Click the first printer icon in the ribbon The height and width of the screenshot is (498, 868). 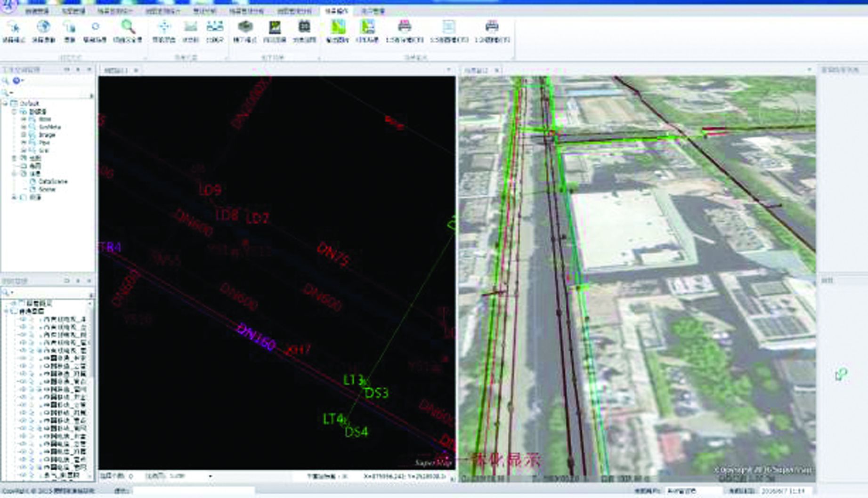pyautogui.click(x=404, y=27)
